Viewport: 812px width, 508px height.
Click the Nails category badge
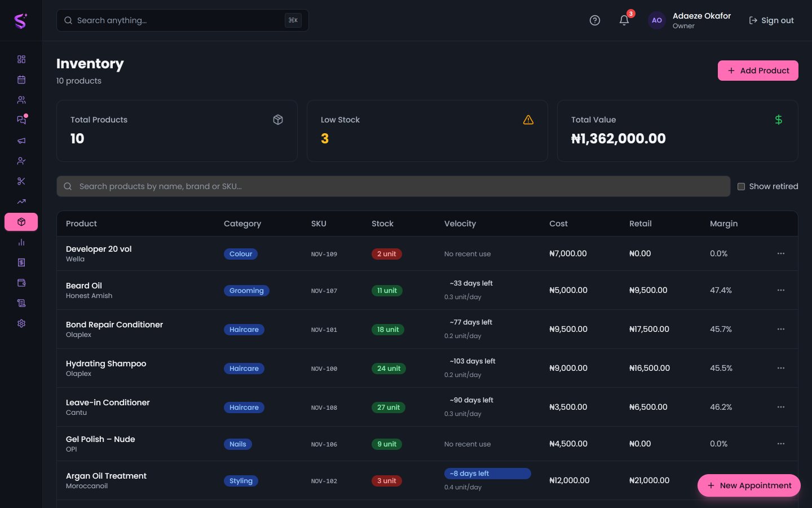click(238, 444)
